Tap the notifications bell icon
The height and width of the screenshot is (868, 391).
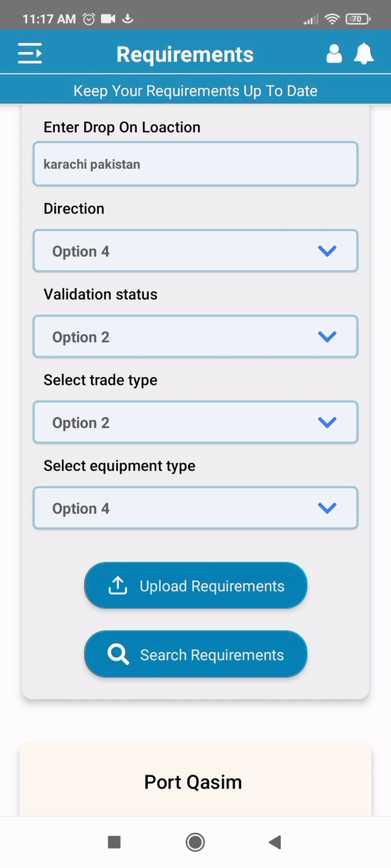(364, 53)
